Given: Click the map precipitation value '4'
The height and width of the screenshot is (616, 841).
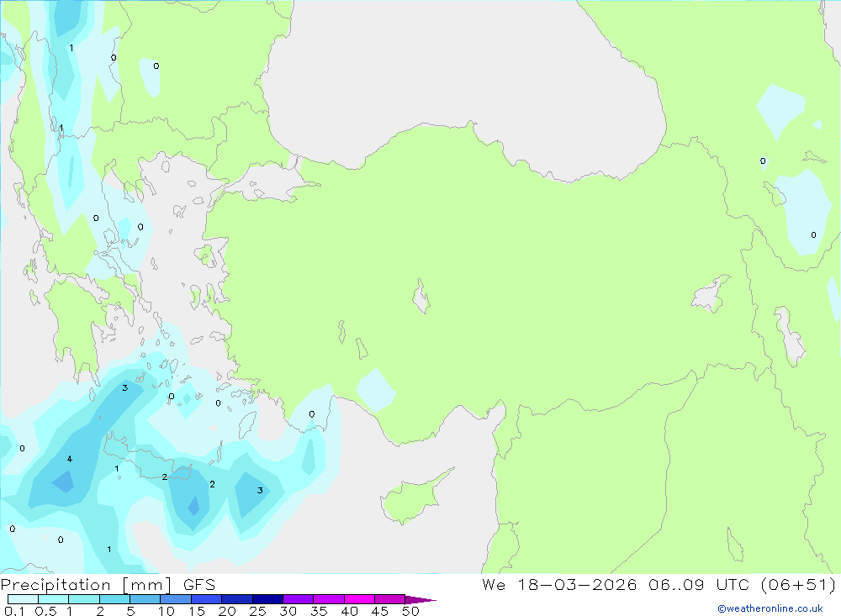Looking at the screenshot, I should click(x=69, y=459).
